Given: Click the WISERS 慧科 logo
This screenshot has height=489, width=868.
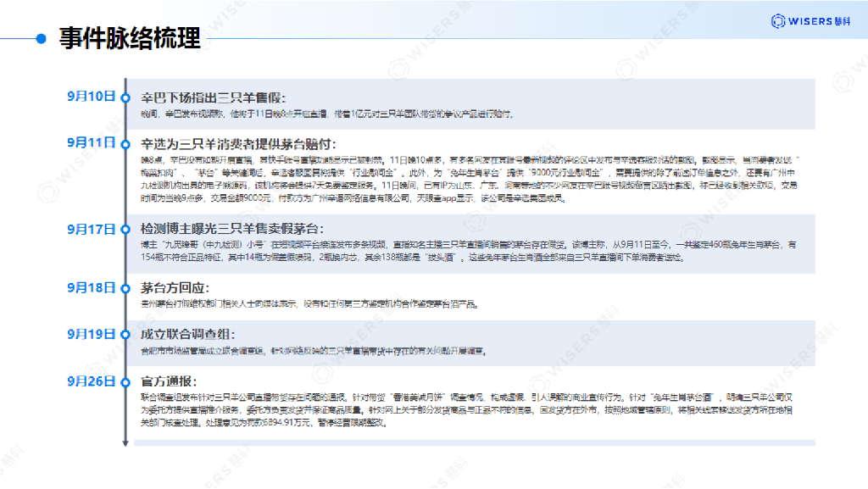Looking at the screenshot, I should tap(810, 21).
